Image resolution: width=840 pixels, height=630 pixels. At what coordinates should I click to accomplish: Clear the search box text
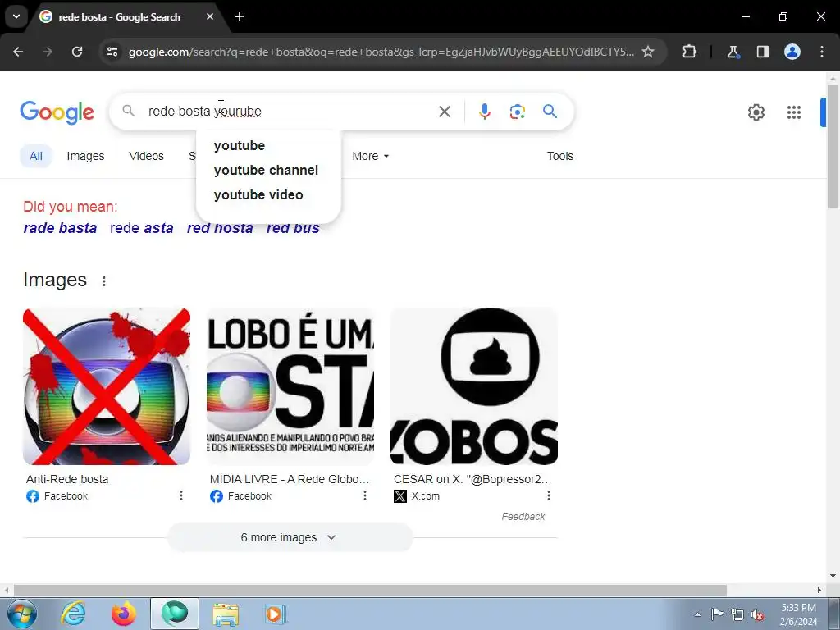pos(445,112)
